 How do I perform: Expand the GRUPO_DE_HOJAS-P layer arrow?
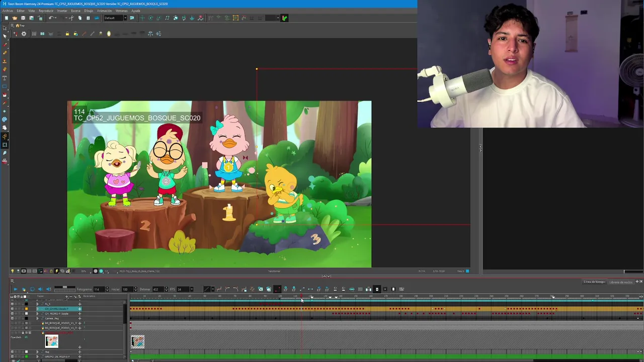pyautogui.click(x=38, y=356)
